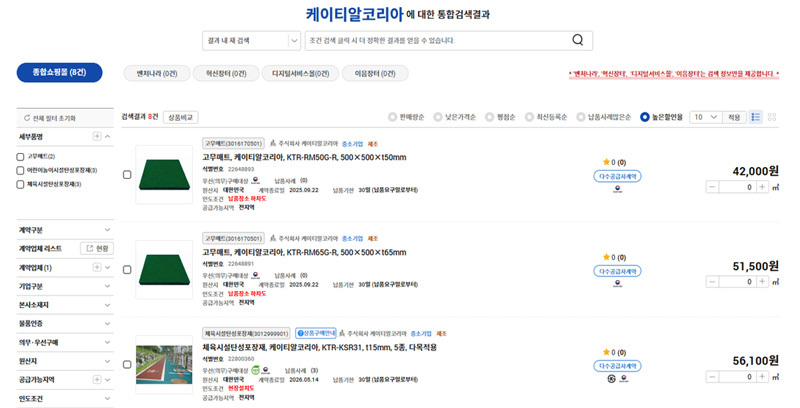
Task: Open 현황 external link button
Action: pyautogui.click(x=97, y=248)
